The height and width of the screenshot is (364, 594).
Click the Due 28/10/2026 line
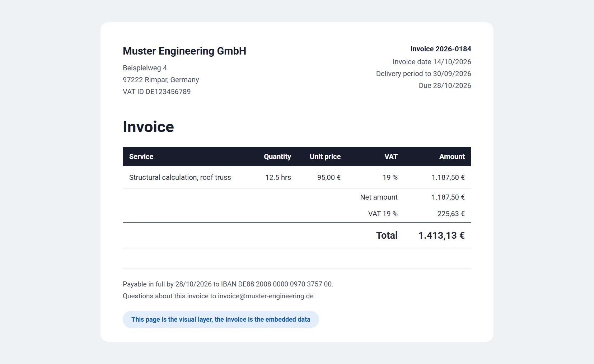445,85
